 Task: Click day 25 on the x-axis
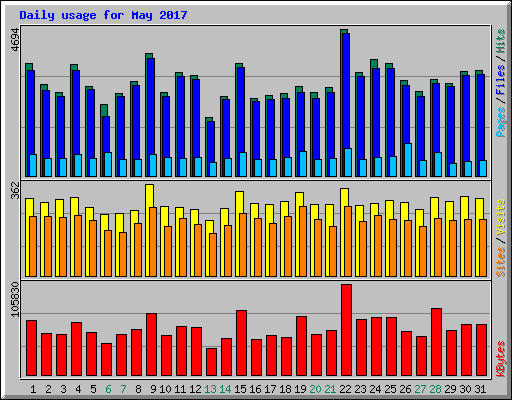coord(390,389)
